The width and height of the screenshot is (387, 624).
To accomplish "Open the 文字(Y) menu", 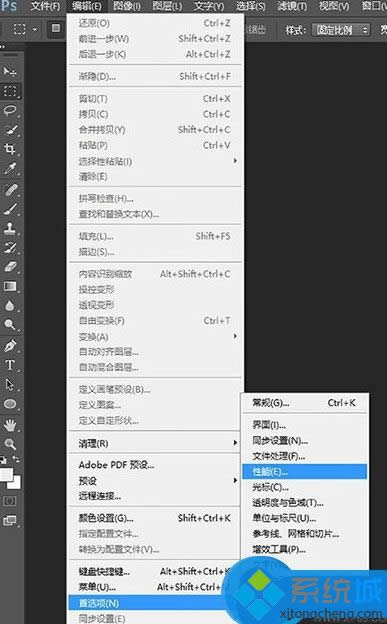I will pyautogui.click(x=209, y=6).
